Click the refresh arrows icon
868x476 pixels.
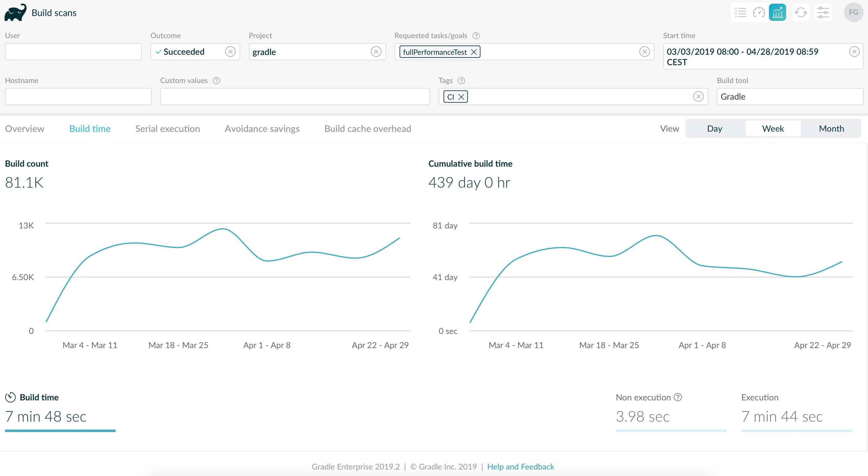pos(801,13)
